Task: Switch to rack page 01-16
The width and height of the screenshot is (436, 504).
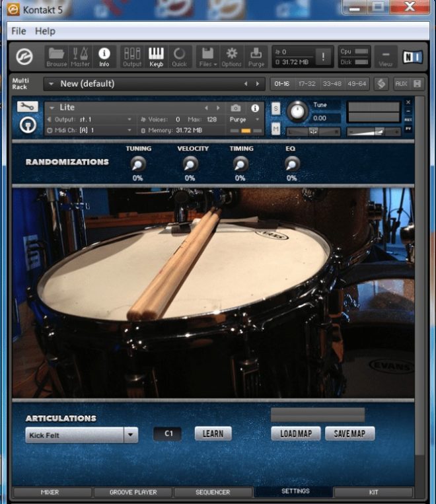Action: [x=282, y=84]
